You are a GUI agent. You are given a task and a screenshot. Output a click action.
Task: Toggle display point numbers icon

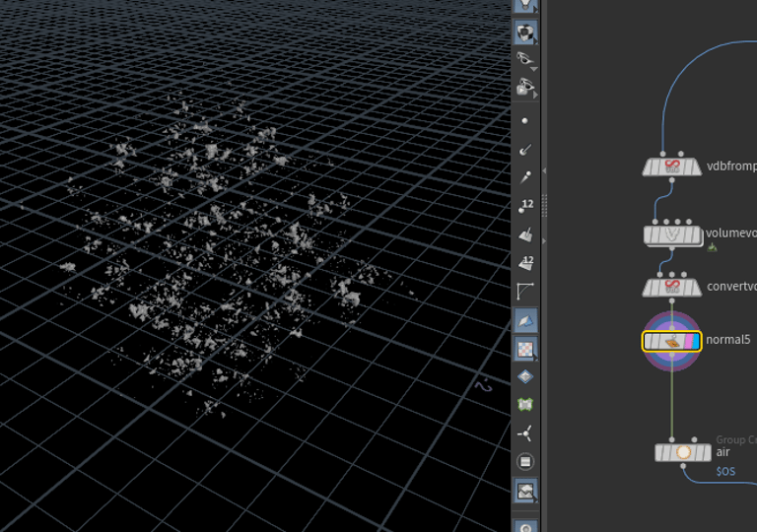(x=525, y=206)
